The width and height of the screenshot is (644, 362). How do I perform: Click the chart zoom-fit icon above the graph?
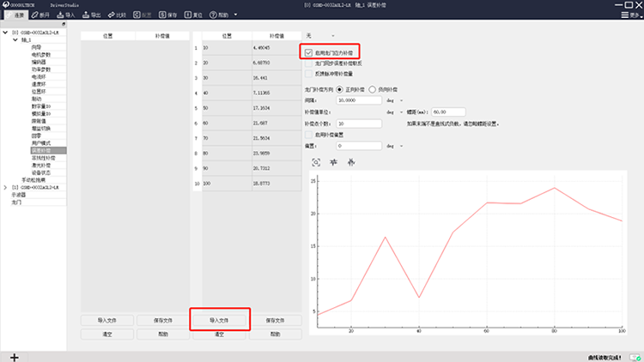[315, 162]
